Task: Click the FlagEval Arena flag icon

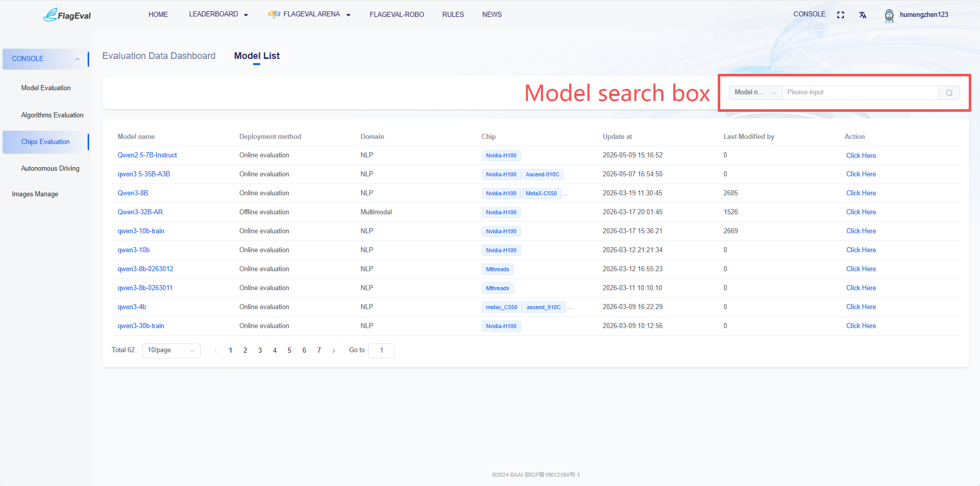Action: pos(274,14)
